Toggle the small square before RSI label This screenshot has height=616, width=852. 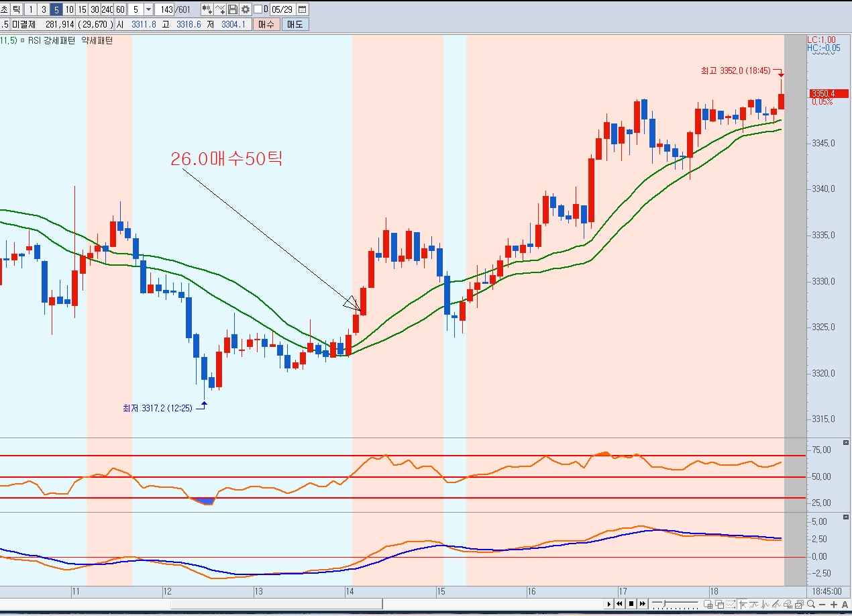(x=22, y=40)
